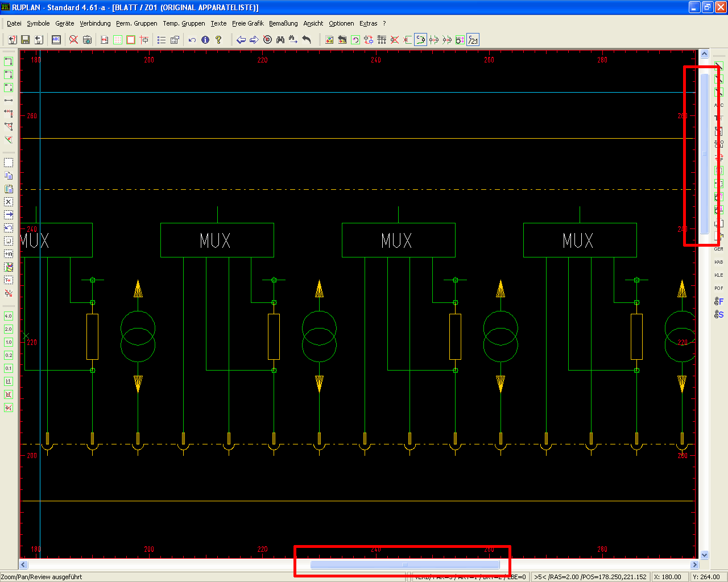
Task: Open the Geräte menu
Action: coord(65,23)
